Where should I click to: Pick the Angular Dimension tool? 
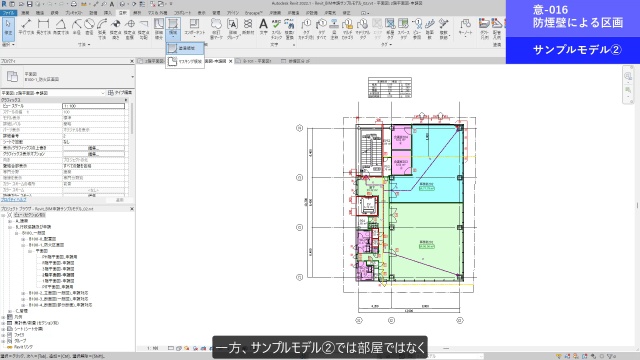[x=61, y=28]
